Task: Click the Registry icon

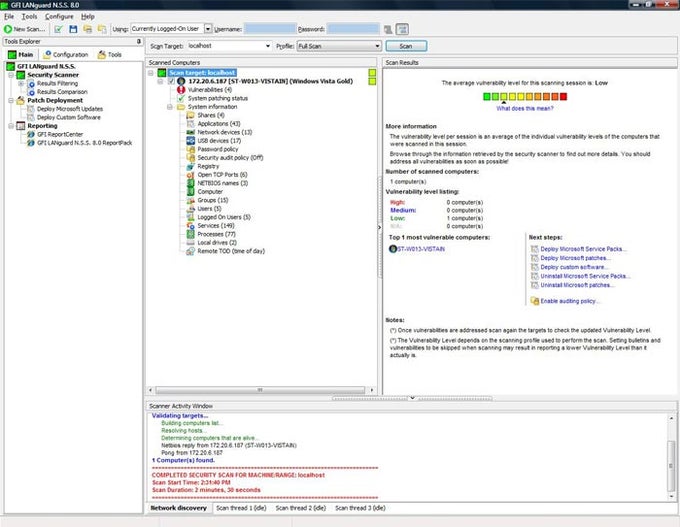Action: pos(190,166)
